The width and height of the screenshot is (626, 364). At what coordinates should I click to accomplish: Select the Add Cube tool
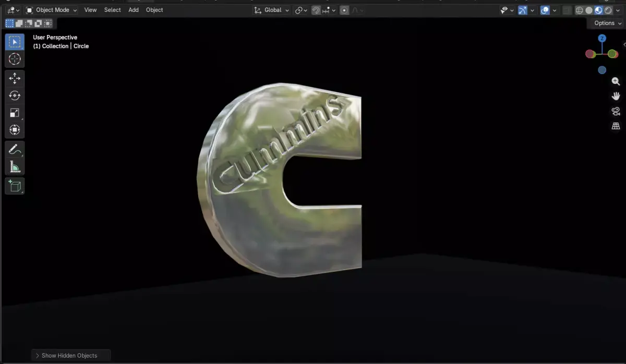click(x=15, y=186)
